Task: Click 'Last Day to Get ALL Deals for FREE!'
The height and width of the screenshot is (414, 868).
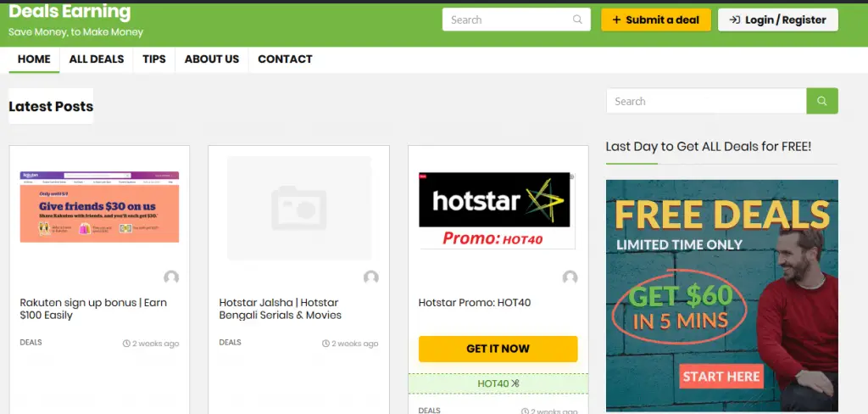Action: coord(709,146)
